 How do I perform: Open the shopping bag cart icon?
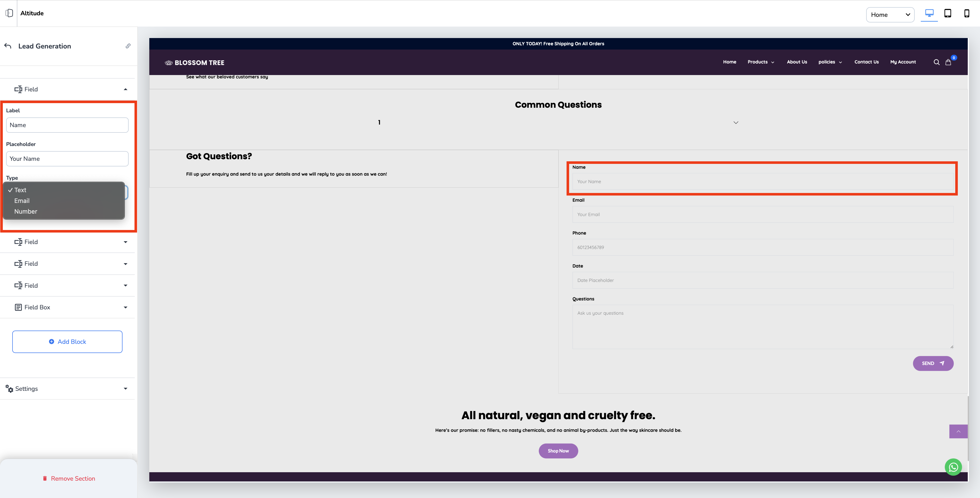pos(948,62)
